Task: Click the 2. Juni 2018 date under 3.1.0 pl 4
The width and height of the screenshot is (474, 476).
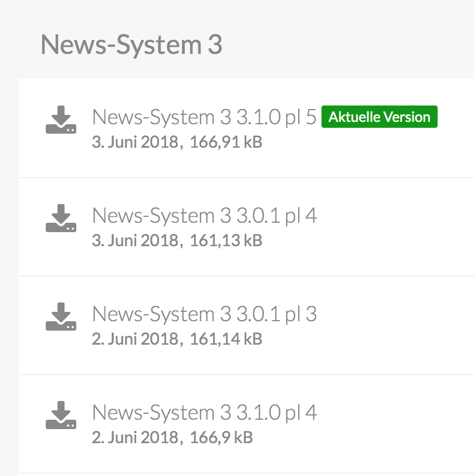Action: click(x=135, y=437)
